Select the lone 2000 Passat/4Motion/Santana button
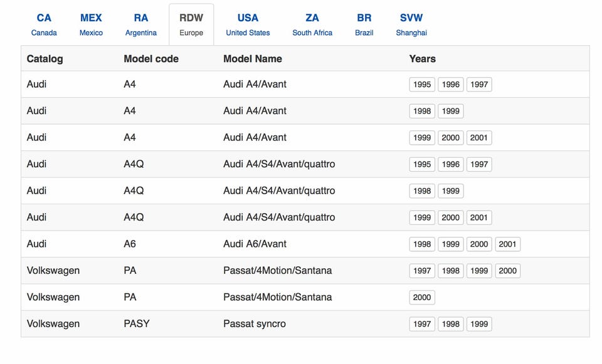The height and width of the screenshot is (364, 602). click(x=422, y=298)
